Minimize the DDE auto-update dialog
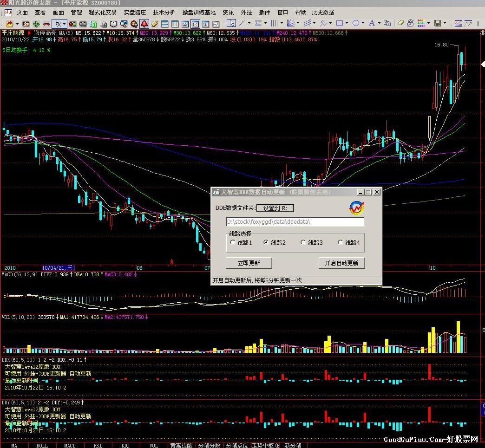The width and height of the screenshot is (485, 448). (360, 192)
